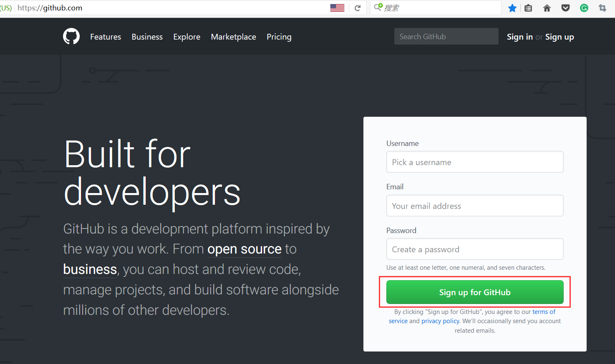Open the Features menu item
Image resolution: width=615 pixels, height=364 pixels.
pyautogui.click(x=106, y=37)
